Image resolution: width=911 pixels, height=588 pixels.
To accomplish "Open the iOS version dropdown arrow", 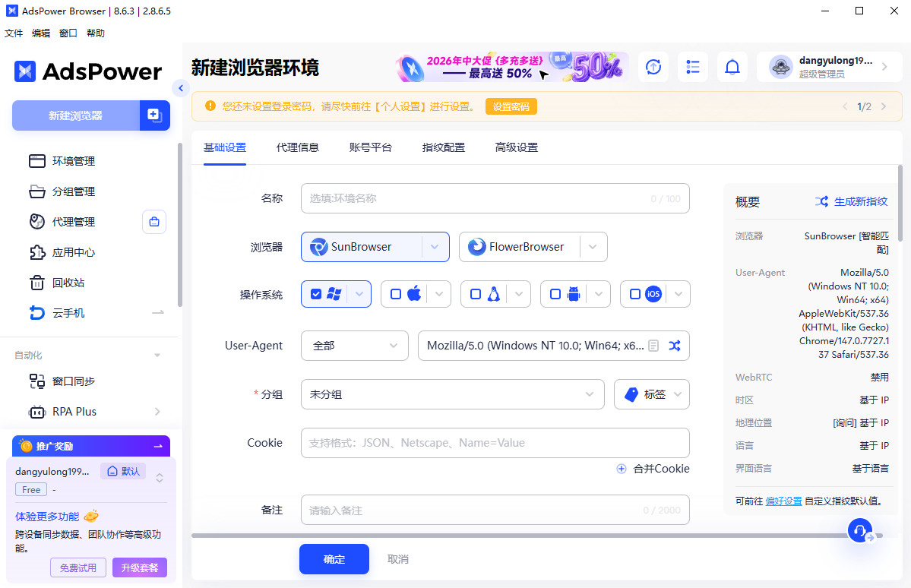I will [678, 294].
